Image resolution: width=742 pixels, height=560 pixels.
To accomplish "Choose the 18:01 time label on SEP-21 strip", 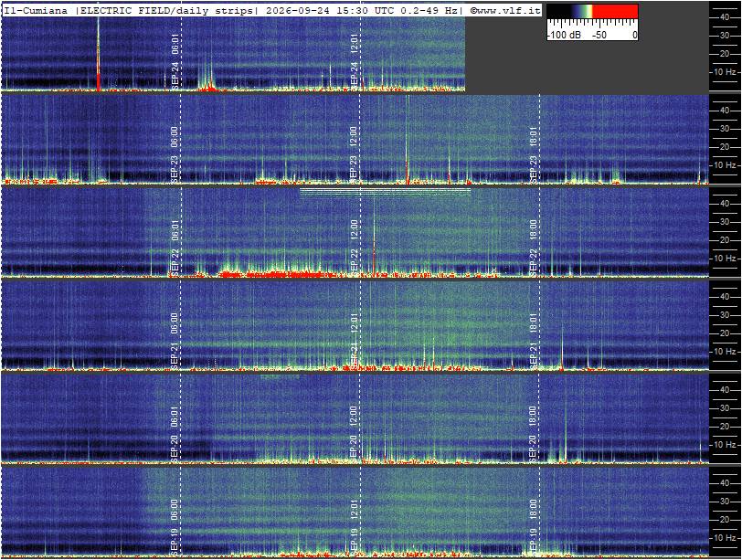I will 534,324.
